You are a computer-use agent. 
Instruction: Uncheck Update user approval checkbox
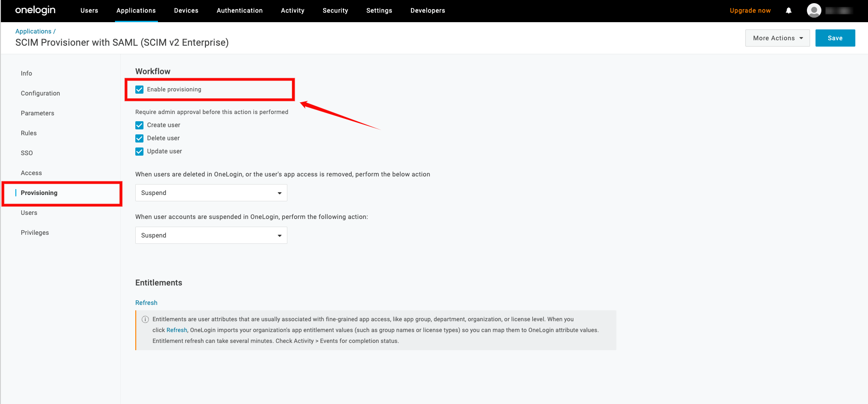click(139, 152)
